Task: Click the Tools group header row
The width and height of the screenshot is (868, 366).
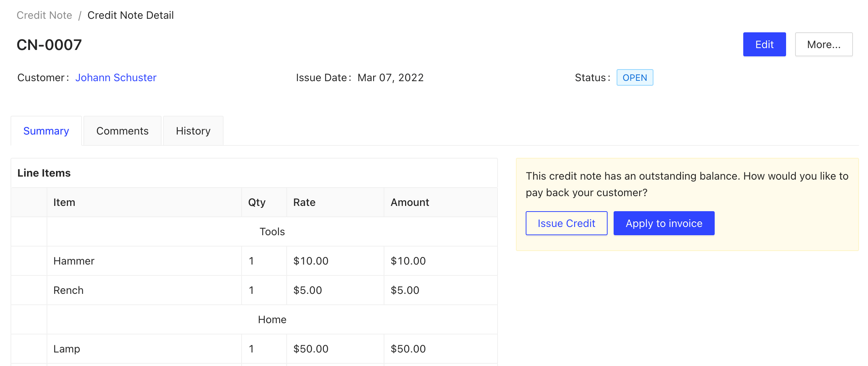Action: (272, 231)
